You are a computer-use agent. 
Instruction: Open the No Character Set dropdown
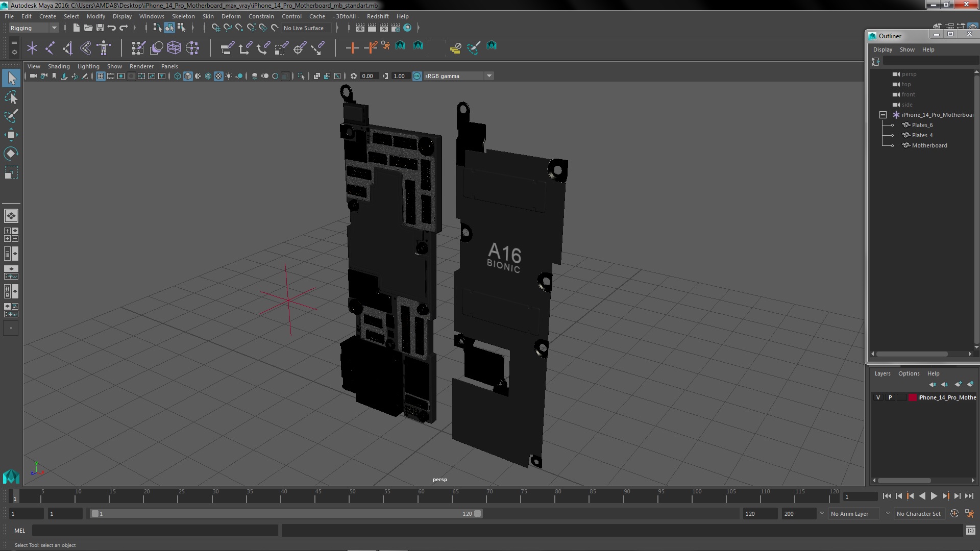pos(920,514)
